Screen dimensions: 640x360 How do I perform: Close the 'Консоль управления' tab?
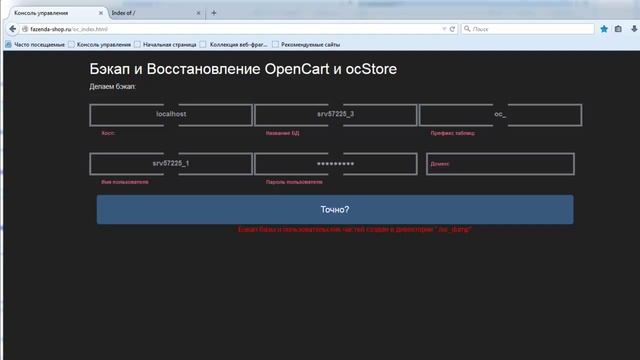(101, 13)
